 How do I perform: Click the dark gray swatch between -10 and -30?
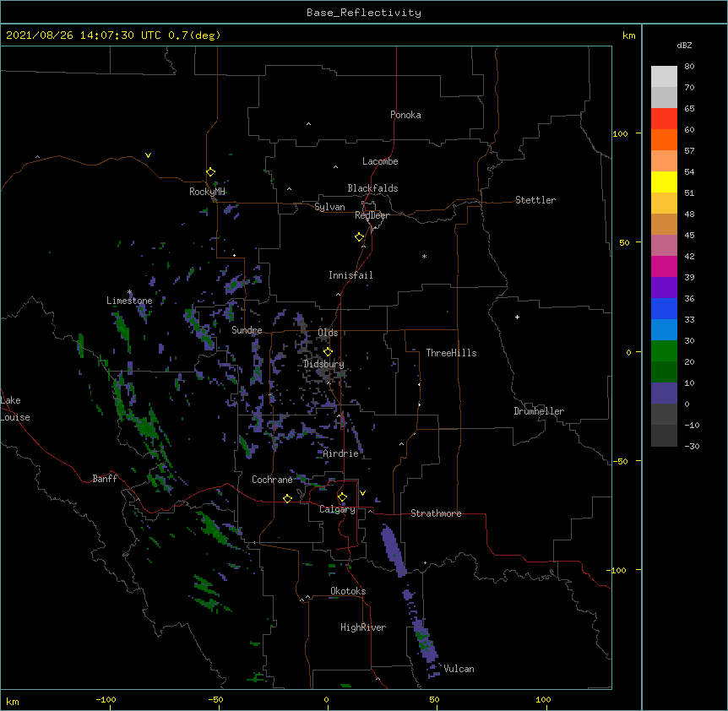pyautogui.click(x=664, y=436)
